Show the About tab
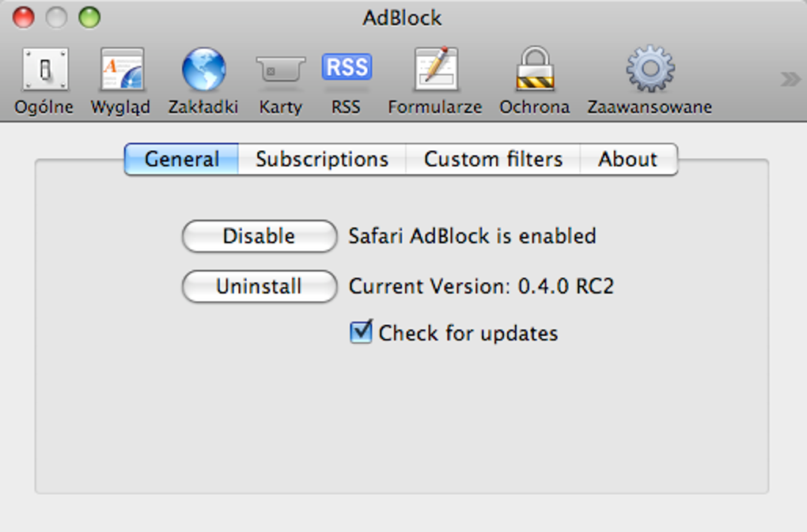The height and width of the screenshot is (532, 807). coord(627,159)
